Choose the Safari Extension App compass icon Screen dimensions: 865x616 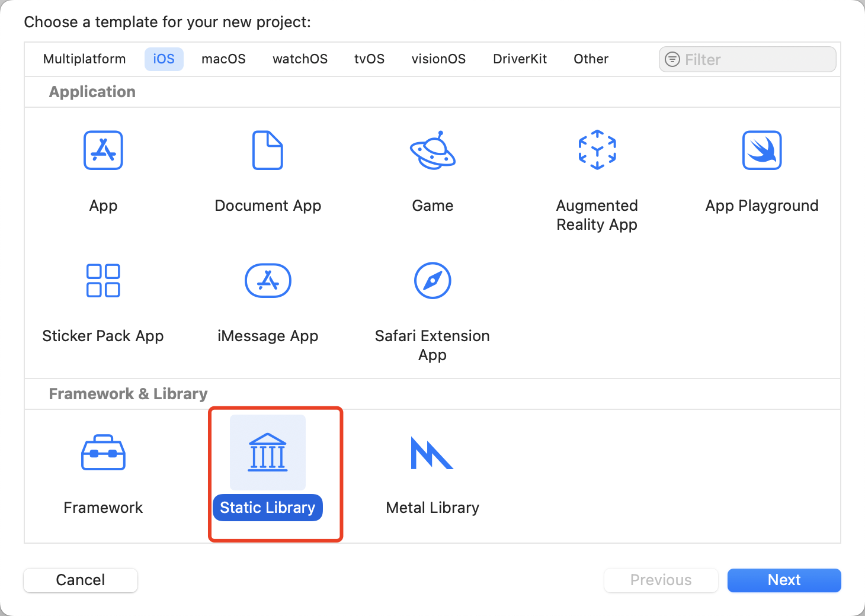click(432, 281)
